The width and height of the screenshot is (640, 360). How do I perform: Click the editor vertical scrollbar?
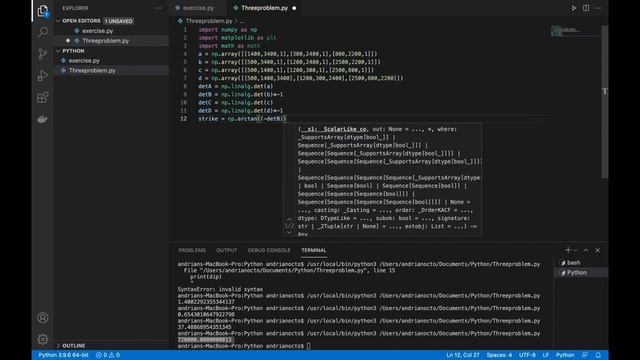click(604, 102)
